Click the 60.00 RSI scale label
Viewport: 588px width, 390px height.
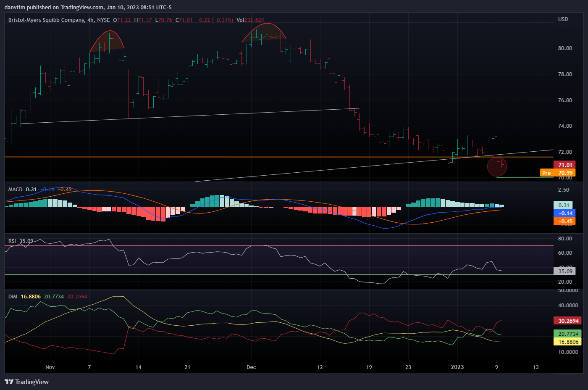coord(565,253)
